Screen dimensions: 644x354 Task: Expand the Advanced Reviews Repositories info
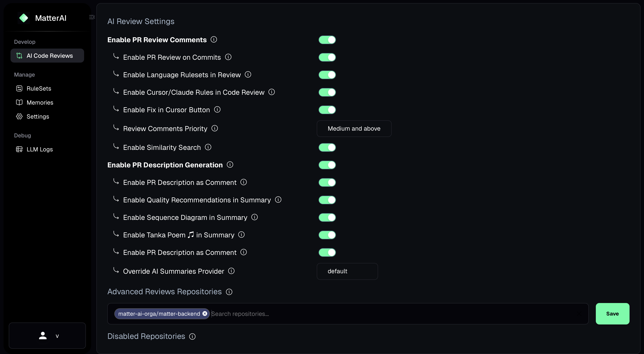229,292
